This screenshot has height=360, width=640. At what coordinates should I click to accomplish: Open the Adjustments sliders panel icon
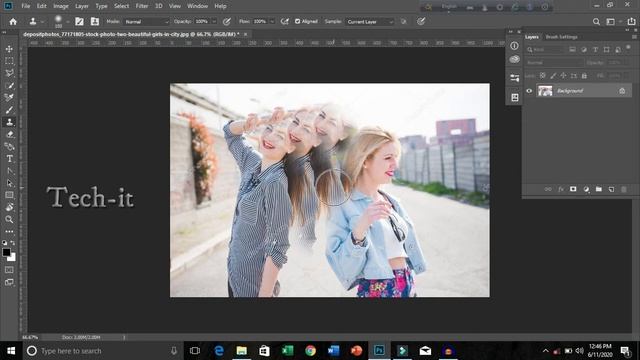tap(514, 78)
